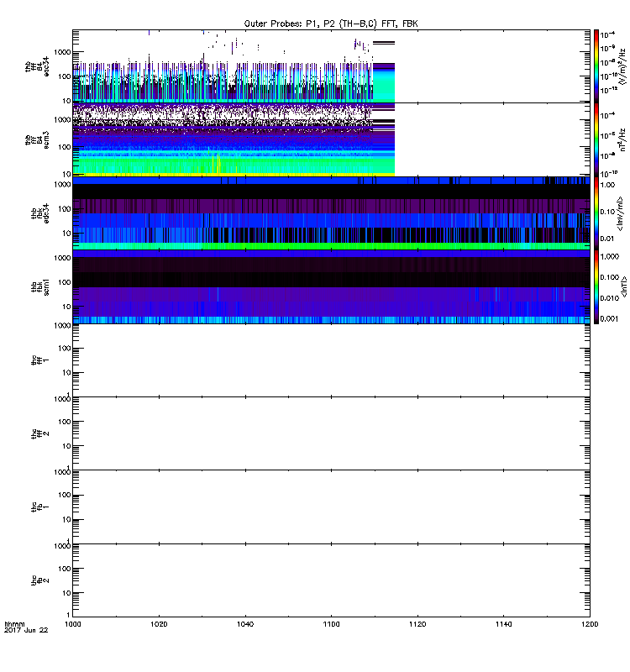Click the '0.100' color bar tick value
The height and width of the screenshot is (672, 630).
[610, 277]
